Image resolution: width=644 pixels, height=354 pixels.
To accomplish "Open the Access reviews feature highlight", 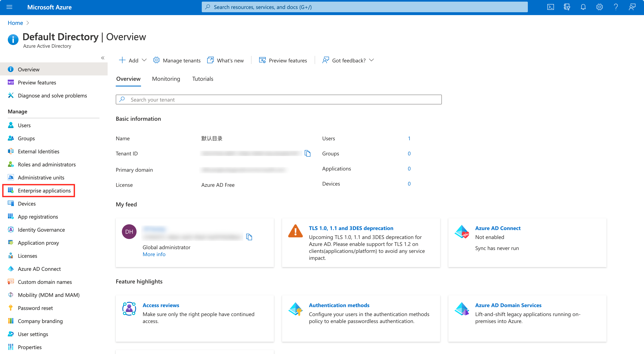I will (161, 305).
